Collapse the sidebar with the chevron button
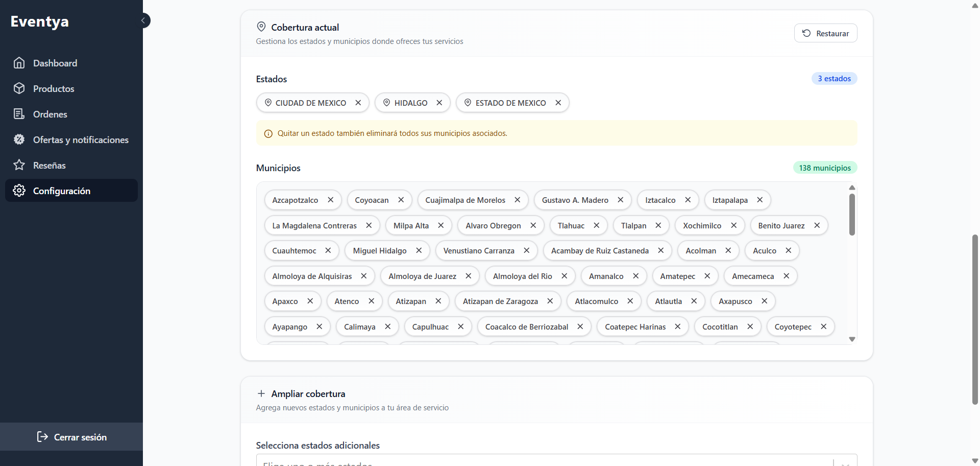The width and height of the screenshot is (980, 466). pos(143,20)
